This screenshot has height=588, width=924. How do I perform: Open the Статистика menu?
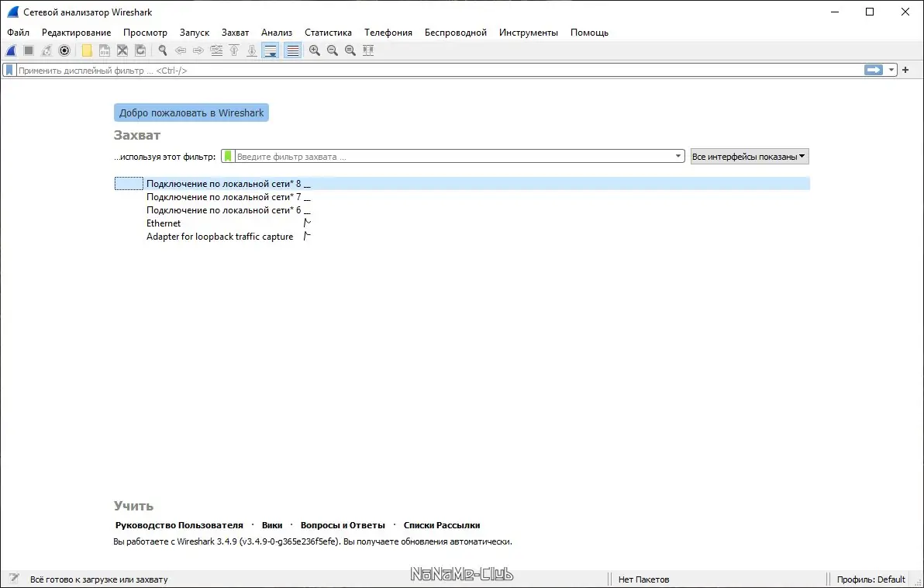pyautogui.click(x=328, y=33)
